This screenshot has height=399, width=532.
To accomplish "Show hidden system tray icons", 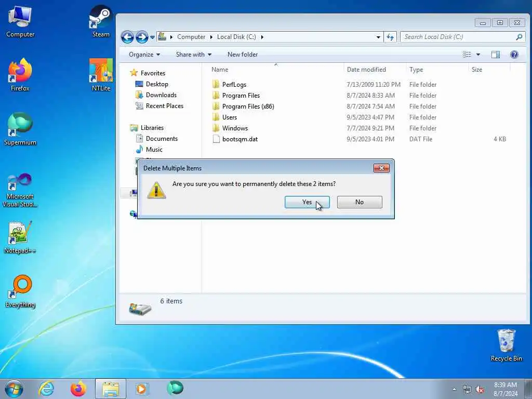I will (454, 390).
